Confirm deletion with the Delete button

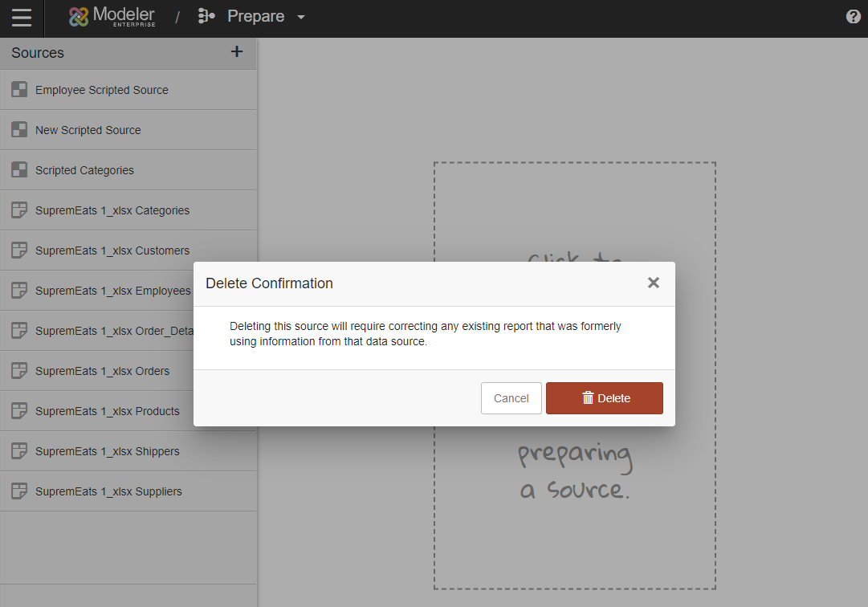(x=605, y=398)
